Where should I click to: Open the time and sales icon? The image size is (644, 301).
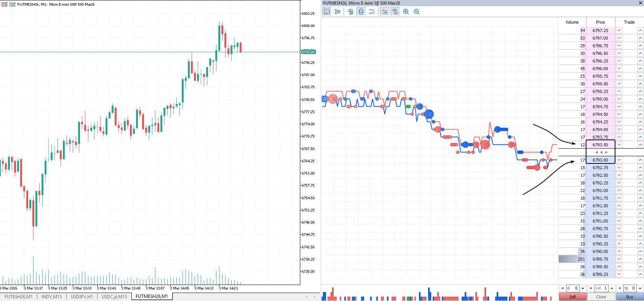338,11
